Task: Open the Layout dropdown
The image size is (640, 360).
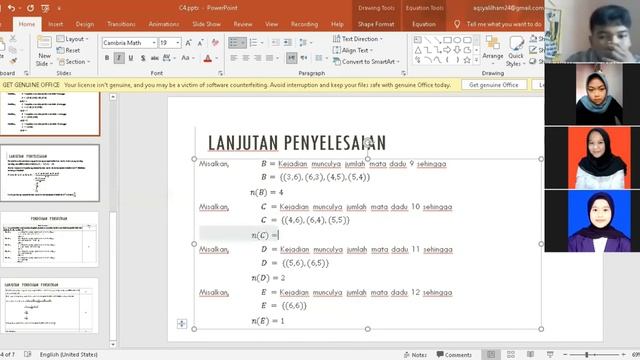Action: click(x=73, y=39)
